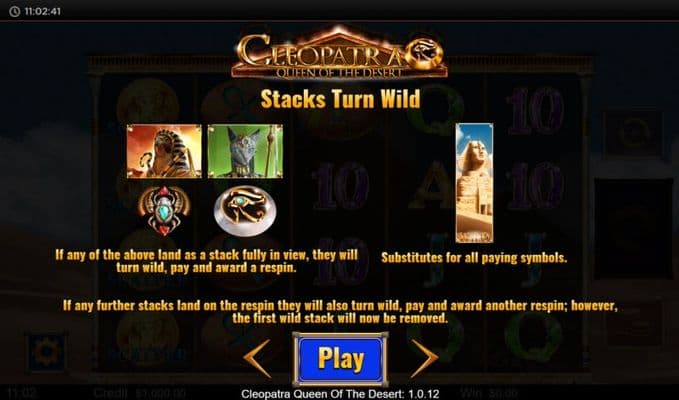Select the pharaoh falcon symbol image
Image resolution: width=679 pixels, height=400 pixels.
click(x=164, y=151)
